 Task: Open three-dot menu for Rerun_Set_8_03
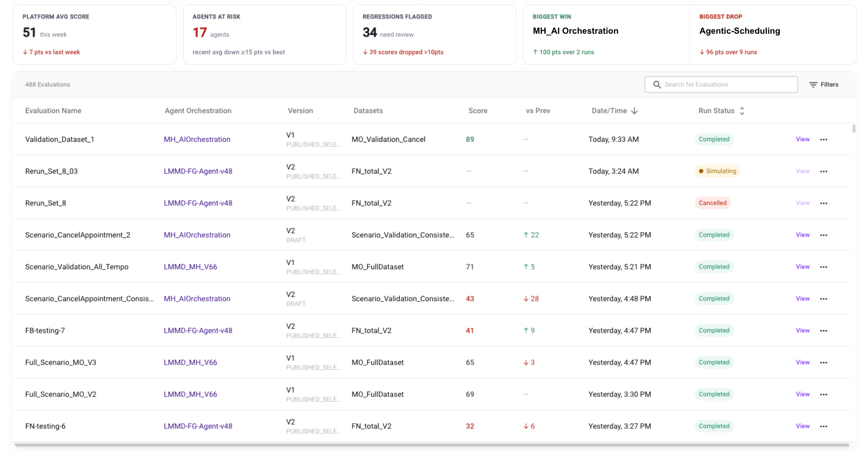(x=824, y=171)
